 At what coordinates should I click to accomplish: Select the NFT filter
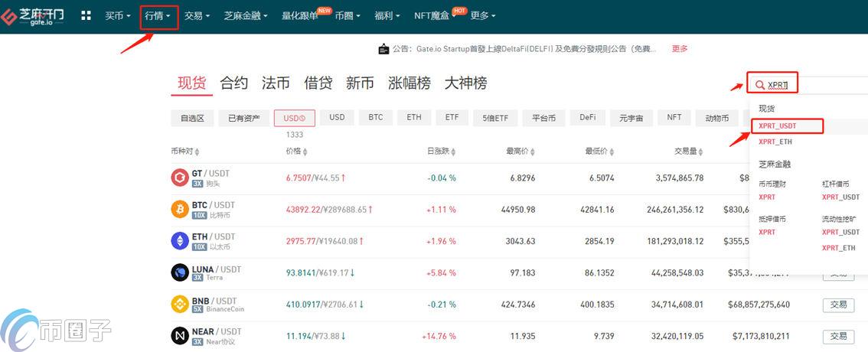674,117
